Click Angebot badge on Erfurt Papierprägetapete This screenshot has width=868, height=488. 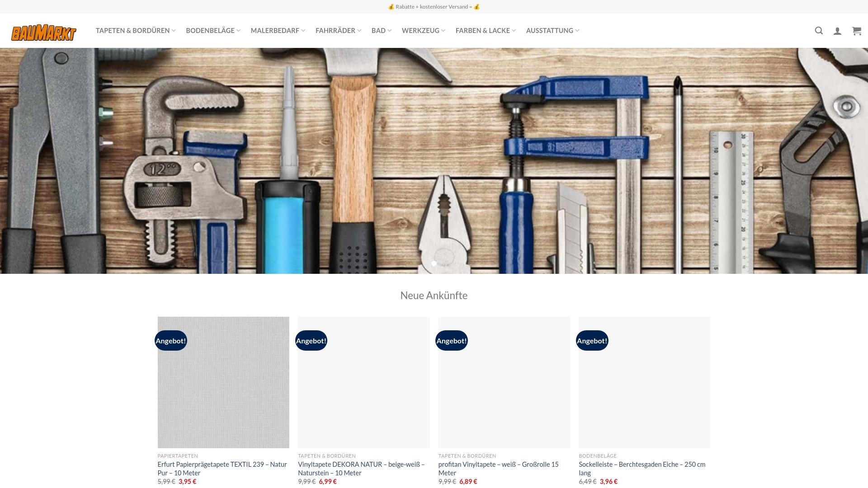(171, 341)
